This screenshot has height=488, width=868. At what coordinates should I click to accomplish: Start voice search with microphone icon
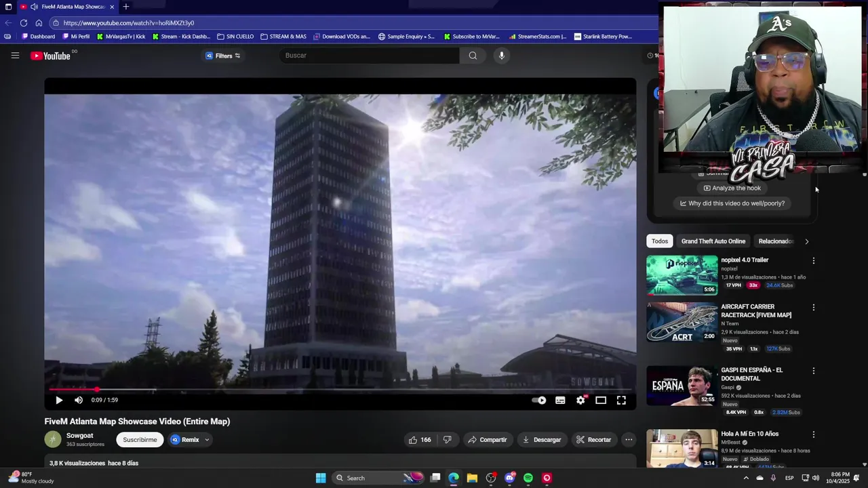502,56
